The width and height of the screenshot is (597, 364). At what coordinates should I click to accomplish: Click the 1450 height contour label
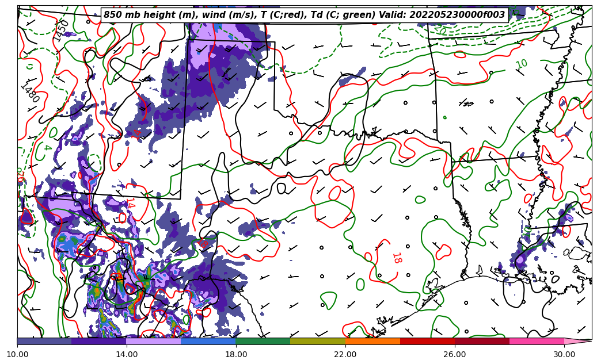[x=61, y=30]
